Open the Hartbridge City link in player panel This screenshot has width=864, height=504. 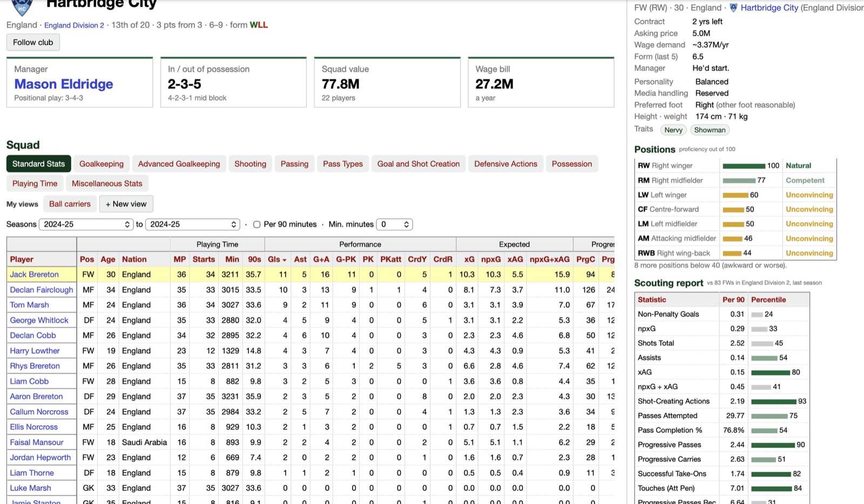pos(769,8)
